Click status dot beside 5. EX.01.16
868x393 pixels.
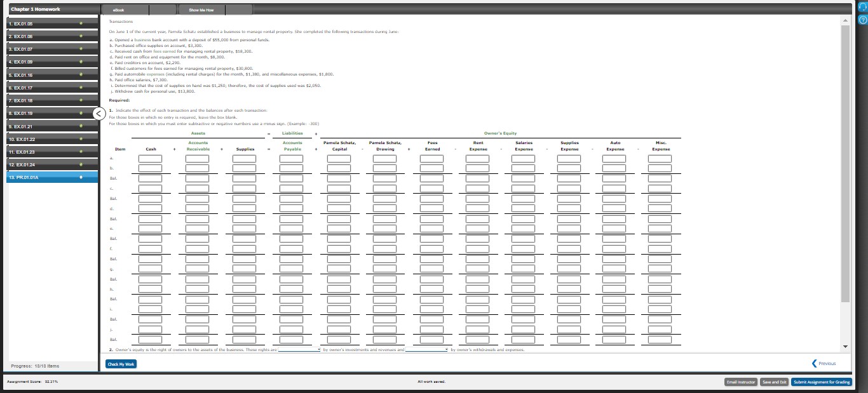[80, 75]
